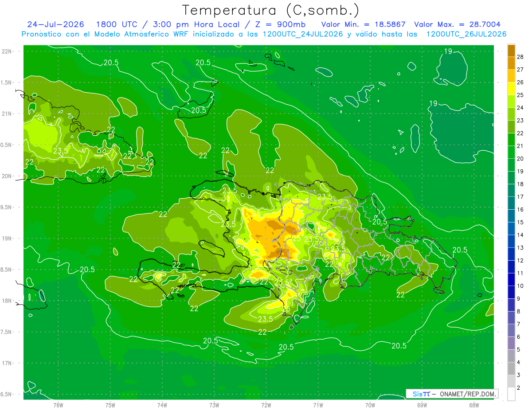Click the "76W" longitude axis label
532x411 pixels.
[x=58, y=405]
